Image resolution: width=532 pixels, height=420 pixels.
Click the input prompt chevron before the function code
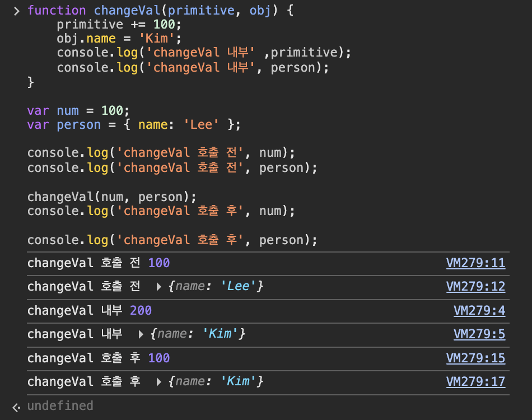click(x=17, y=11)
